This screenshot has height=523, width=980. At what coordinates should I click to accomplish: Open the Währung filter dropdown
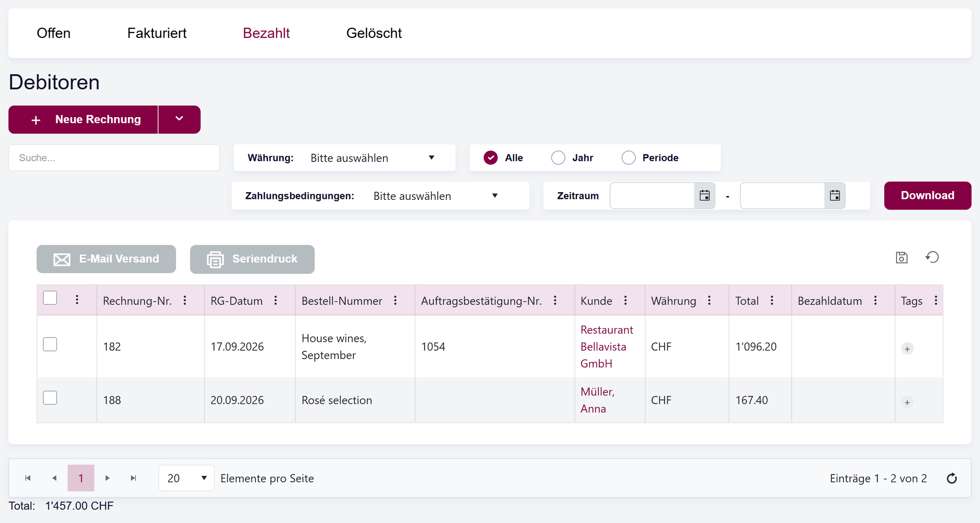[x=373, y=158]
